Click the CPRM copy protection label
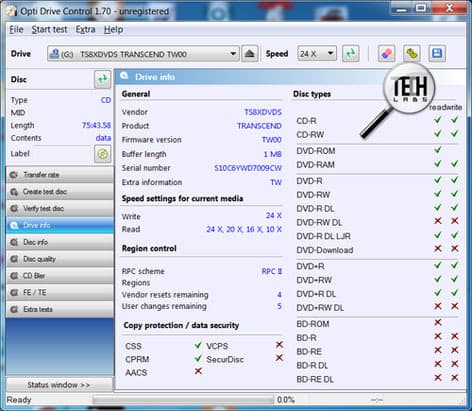 click(137, 359)
